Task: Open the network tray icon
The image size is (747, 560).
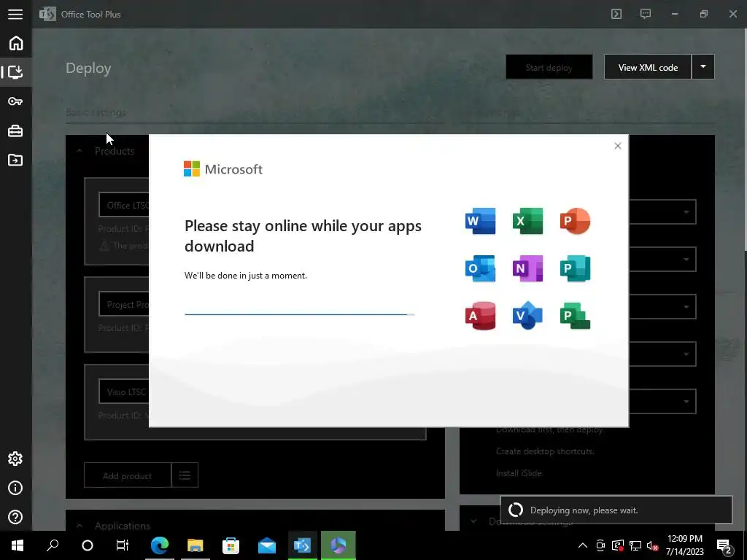Action: [x=635, y=545]
